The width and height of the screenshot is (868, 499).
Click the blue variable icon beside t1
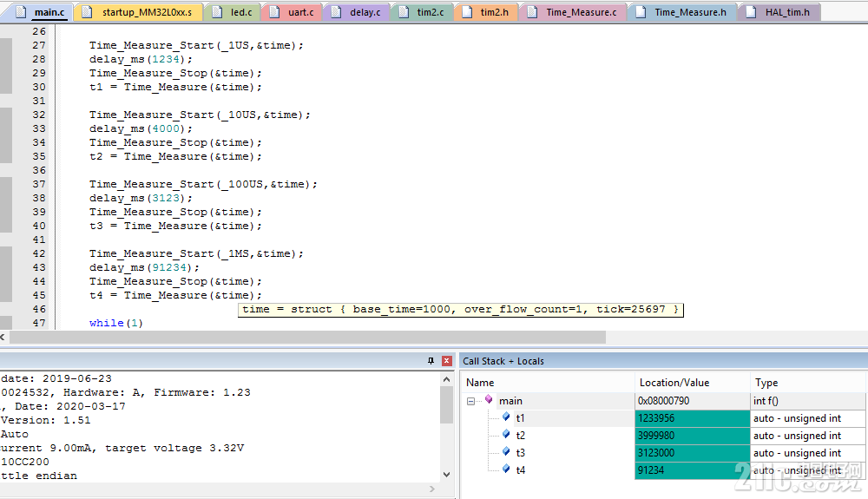[x=506, y=417]
